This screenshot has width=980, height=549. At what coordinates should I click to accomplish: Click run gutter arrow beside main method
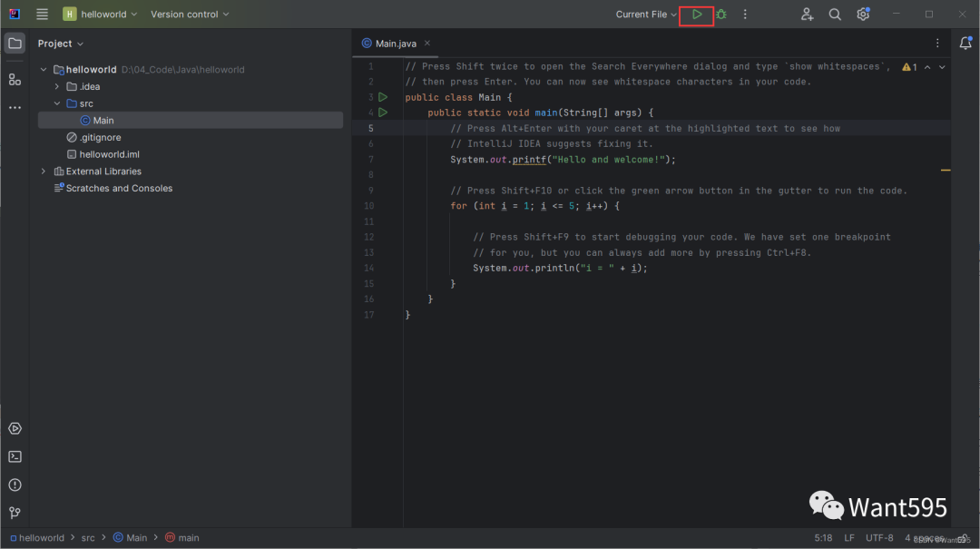(383, 113)
